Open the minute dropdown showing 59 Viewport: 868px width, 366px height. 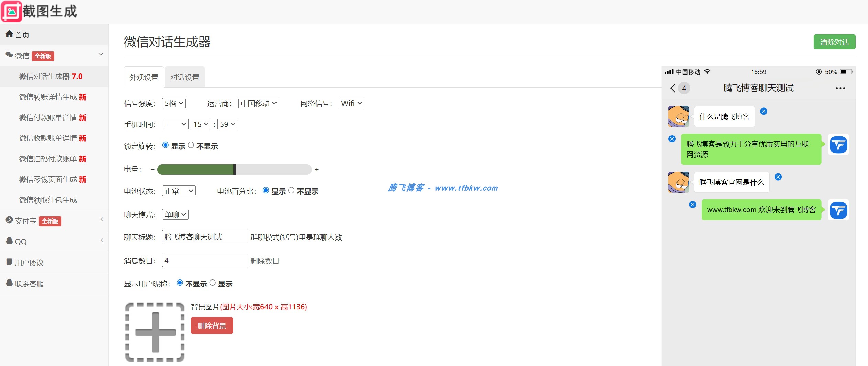coord(228,124)
